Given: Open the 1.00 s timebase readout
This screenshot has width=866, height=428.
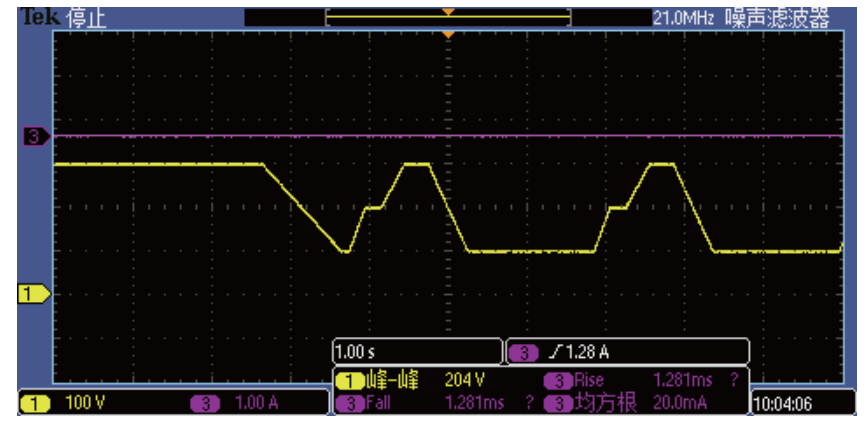Looking at the screenshot, I should click(x=415, y=352).
